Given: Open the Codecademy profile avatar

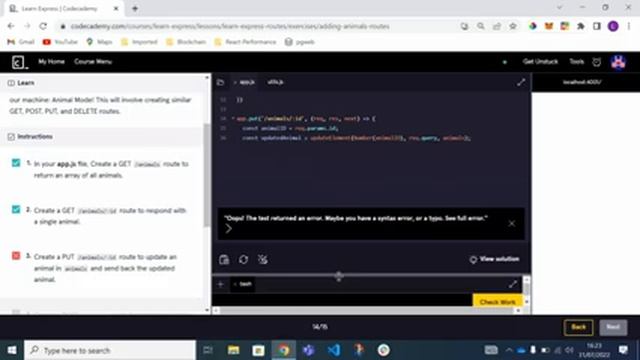Looking at the screenshot, I should [x=618, y=62].
